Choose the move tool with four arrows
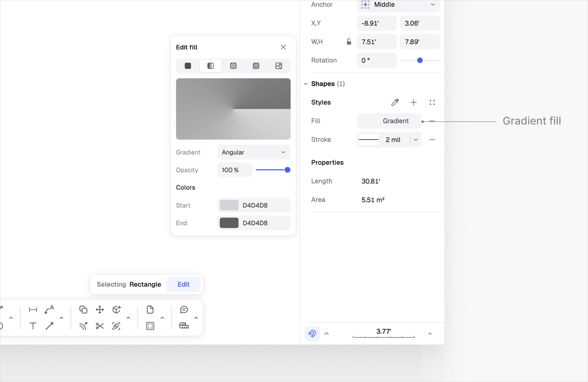 point(100,309)
